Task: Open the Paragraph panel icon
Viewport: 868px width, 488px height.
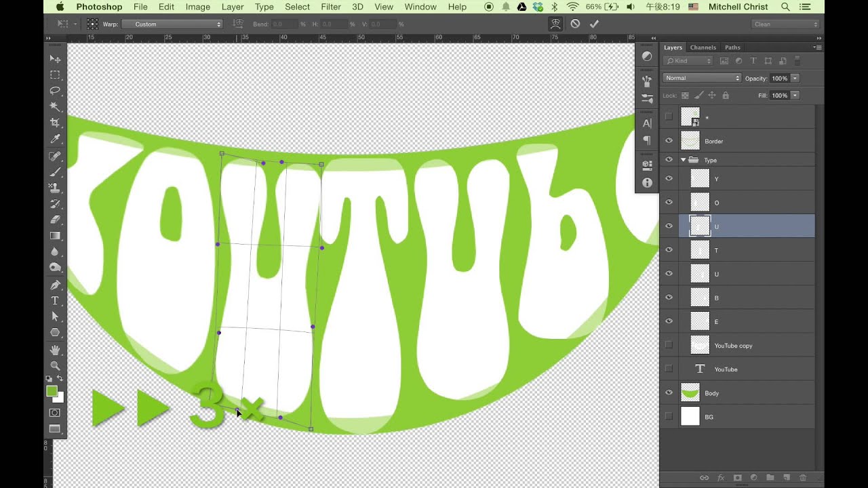Action: 647,140
